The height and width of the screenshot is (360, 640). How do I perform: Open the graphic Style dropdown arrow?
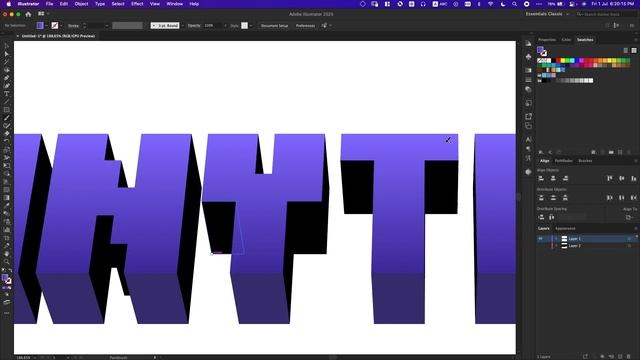[x=251, y=25]
